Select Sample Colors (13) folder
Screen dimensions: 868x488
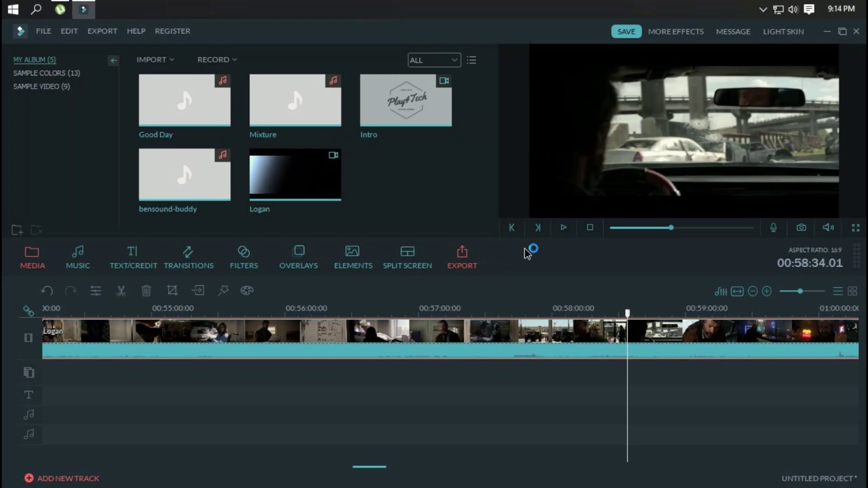tap(47, 73)
